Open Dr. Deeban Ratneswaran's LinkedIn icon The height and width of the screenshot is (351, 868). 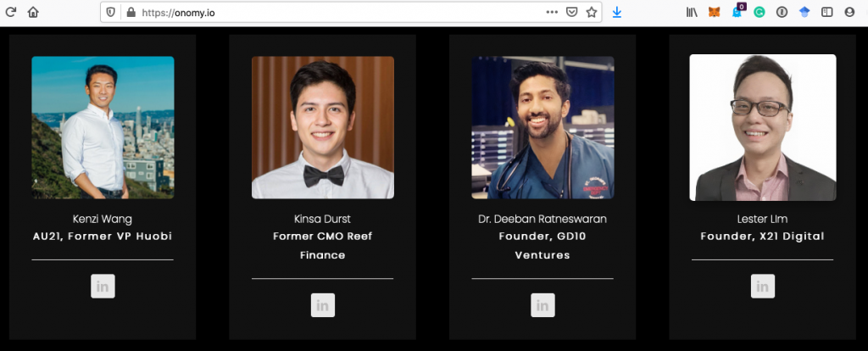(x=542, y=305)
